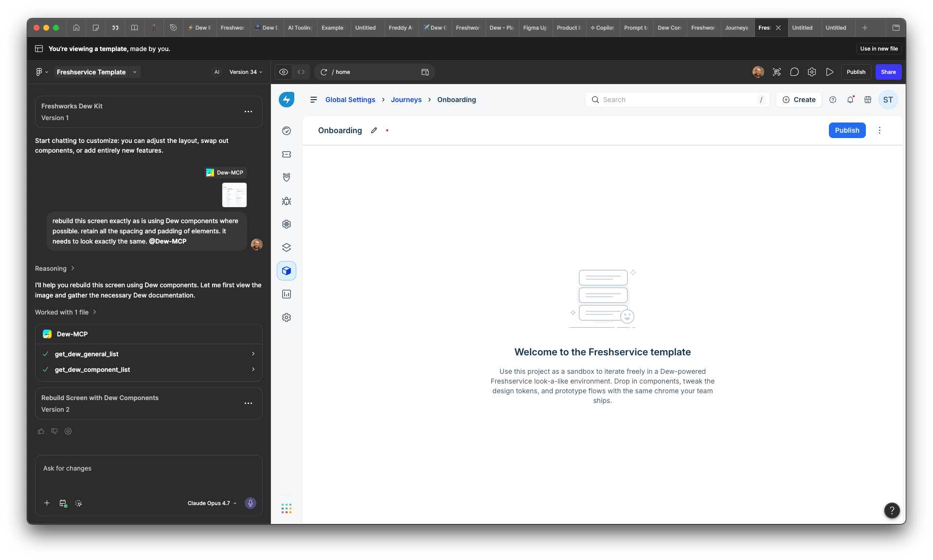Open Figma Make settings gear in top toolbar

coord(812,72)
